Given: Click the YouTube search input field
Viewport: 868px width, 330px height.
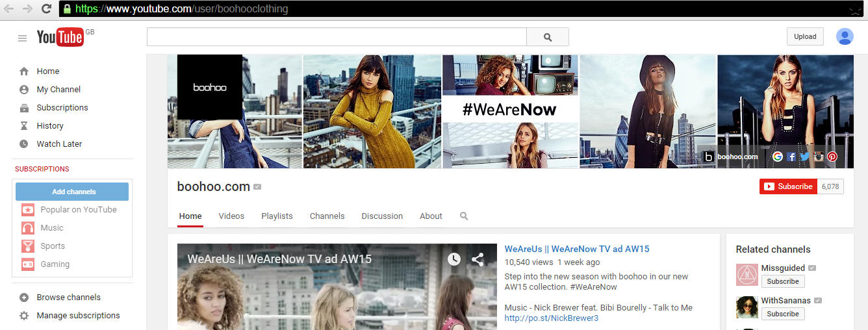Looking at the screenshot, I should [x=337, y=37].
